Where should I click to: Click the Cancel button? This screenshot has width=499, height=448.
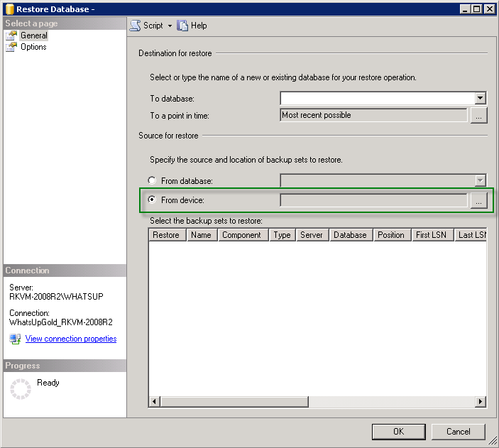pos(459,432)
